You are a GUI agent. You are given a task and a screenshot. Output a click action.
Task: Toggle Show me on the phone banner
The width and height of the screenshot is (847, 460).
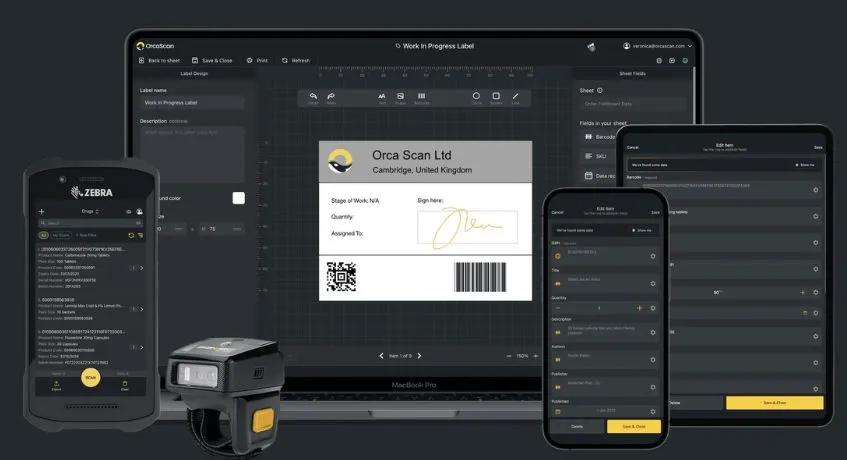[642, 231]
